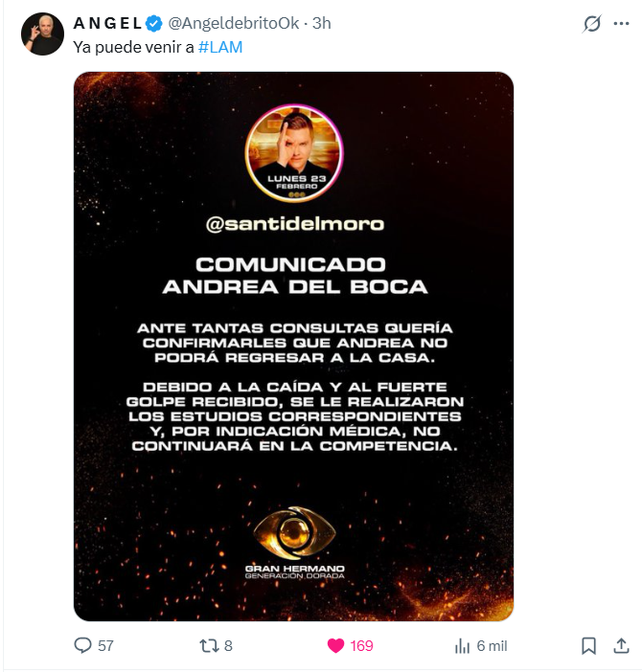
Task: Click the 57 replies count number
Action: [106, 646]
